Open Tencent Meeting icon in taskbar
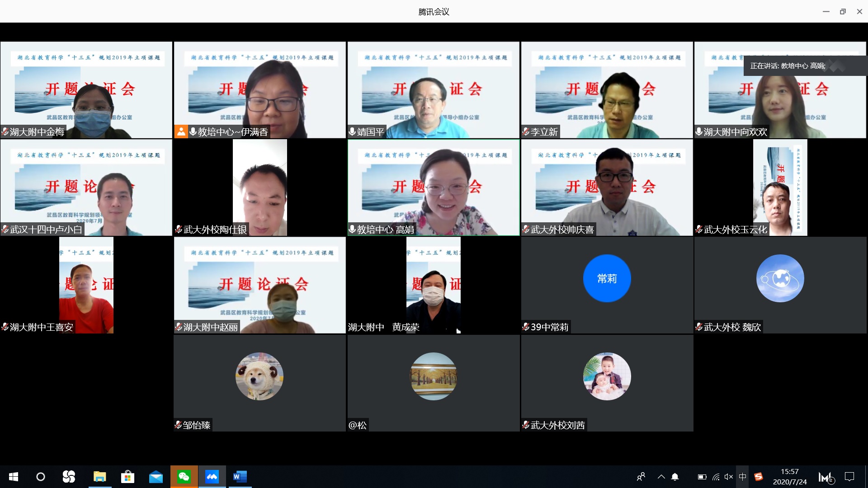 (x=212, y=477)
